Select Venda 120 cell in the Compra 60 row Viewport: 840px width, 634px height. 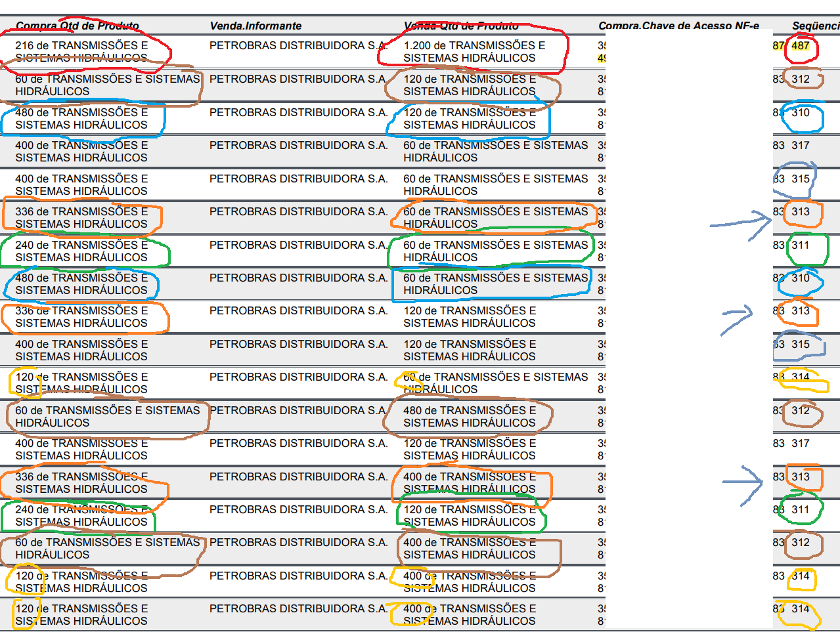point(470,85)
